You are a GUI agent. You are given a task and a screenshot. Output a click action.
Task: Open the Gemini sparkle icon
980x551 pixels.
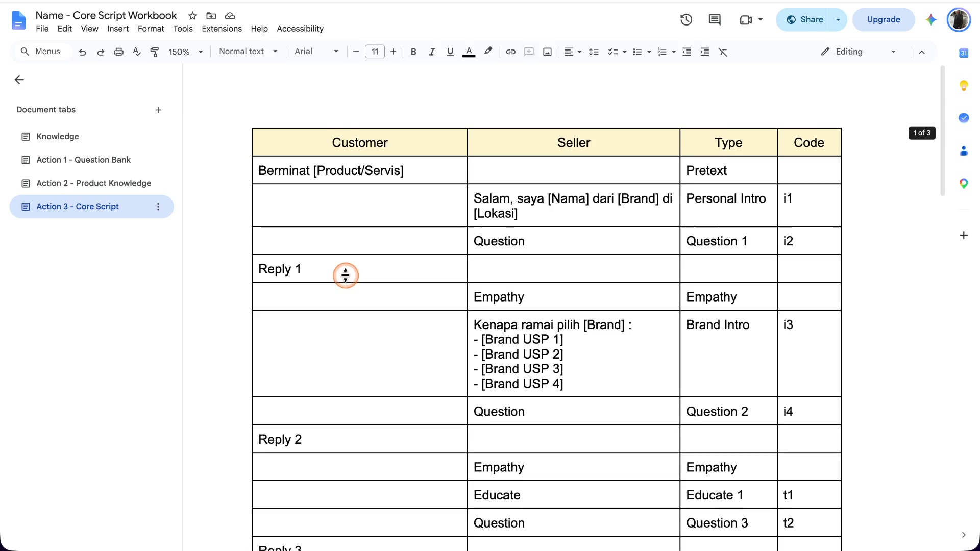coord(931,19)
